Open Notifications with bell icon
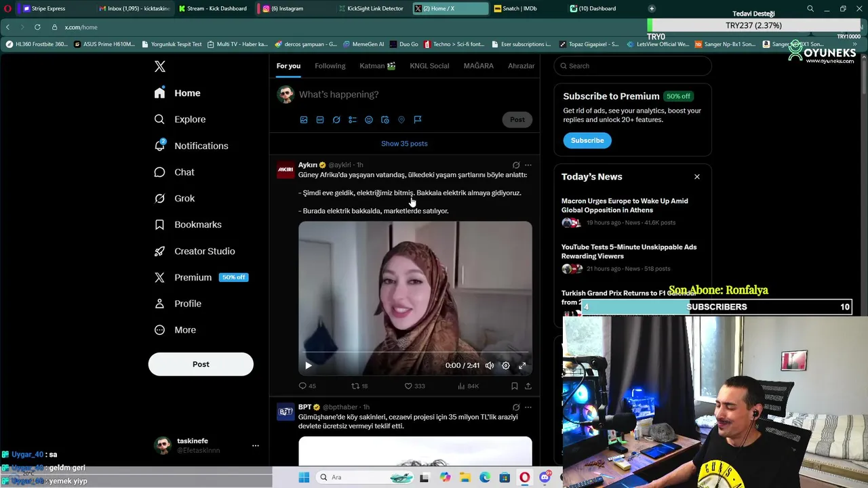Image resolution: width=868 pixels, height=488 pixels. [191, 146]
